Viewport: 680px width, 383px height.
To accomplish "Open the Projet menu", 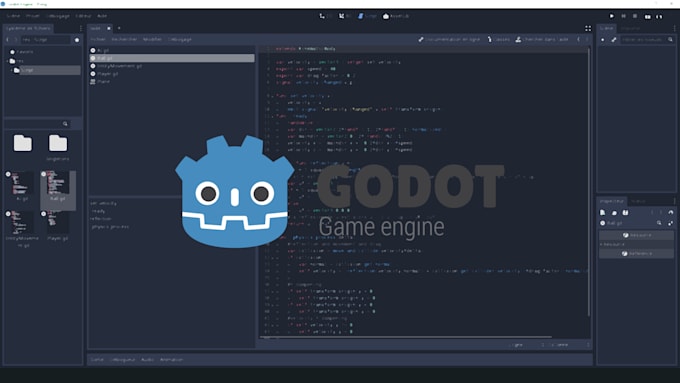I will click(33, 16).
